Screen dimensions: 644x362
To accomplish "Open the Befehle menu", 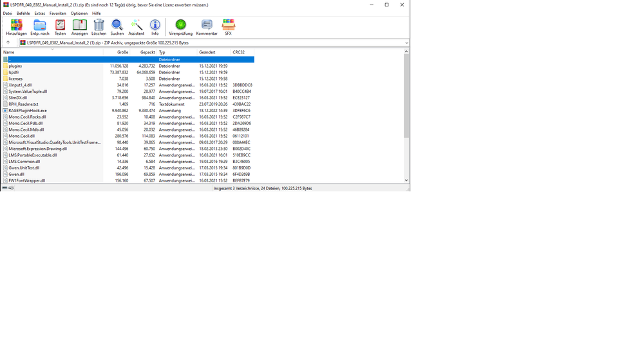I will pos(23,13).
